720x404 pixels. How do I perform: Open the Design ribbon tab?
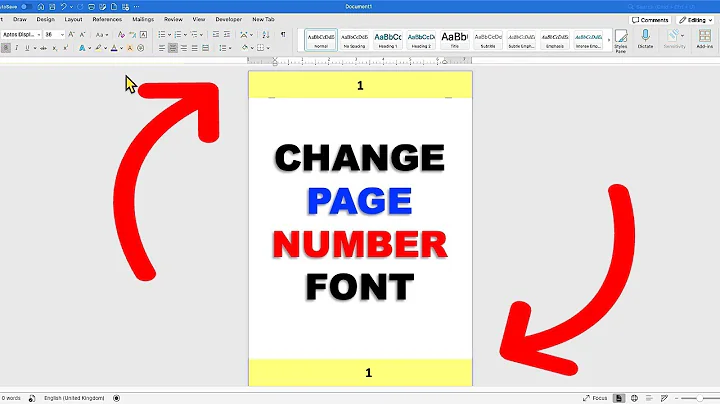pos(45,19)
